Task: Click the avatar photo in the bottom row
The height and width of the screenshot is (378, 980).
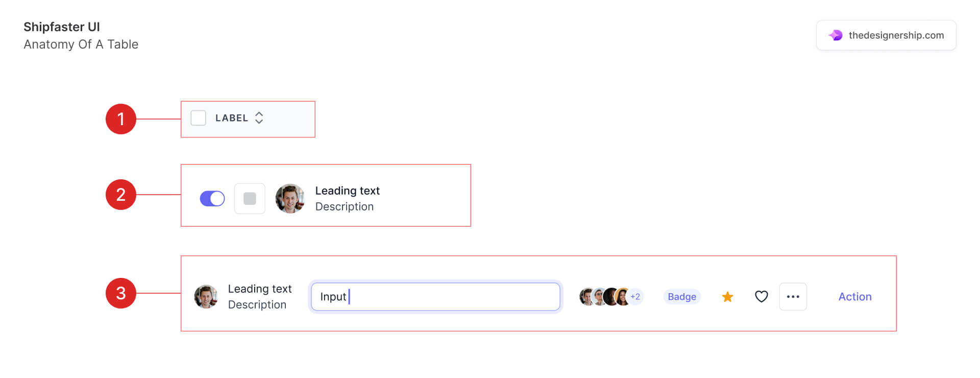Action: 206,296
